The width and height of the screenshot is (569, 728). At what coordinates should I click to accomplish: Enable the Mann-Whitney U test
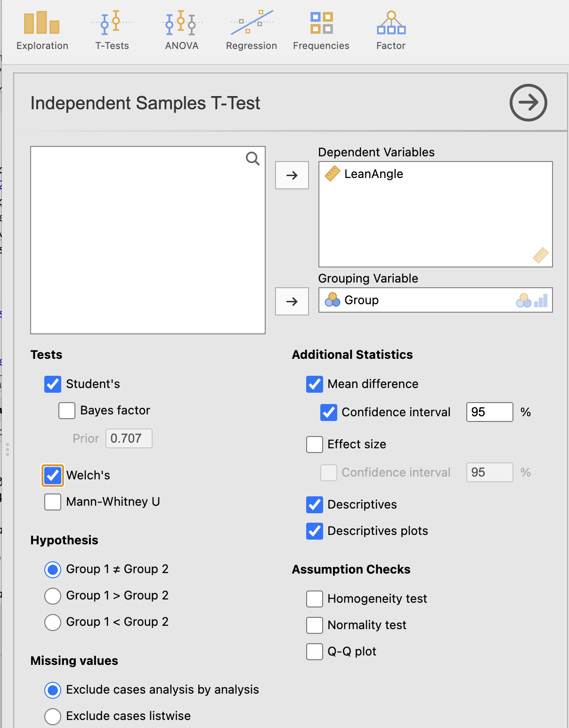pos(53,502)
